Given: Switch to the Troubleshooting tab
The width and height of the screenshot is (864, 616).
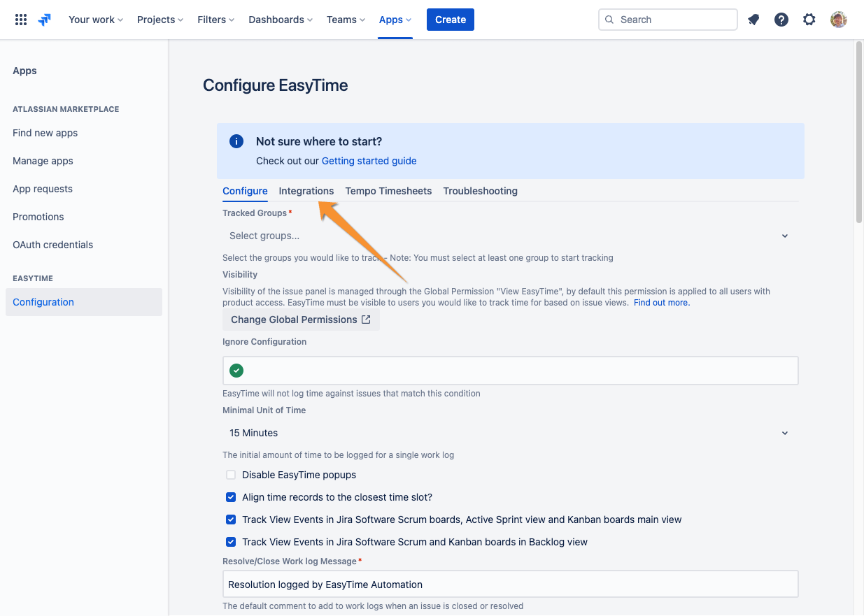Looking at the screenshot, I should pyautogui.click(x=481, y=191).
